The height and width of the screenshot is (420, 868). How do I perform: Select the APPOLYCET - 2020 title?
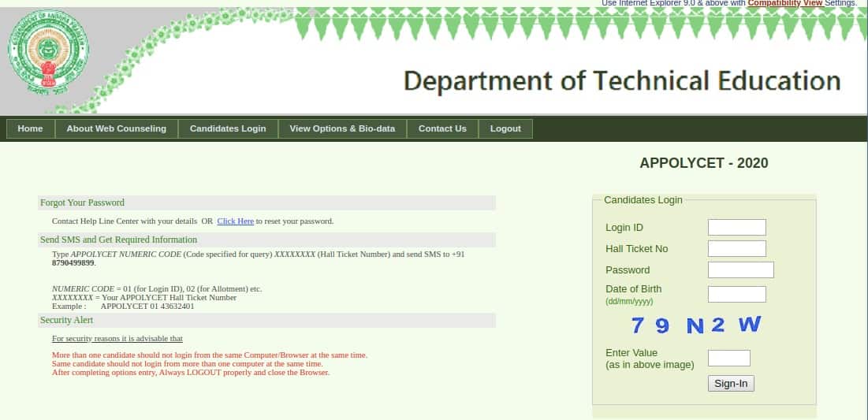click(703, 163)
